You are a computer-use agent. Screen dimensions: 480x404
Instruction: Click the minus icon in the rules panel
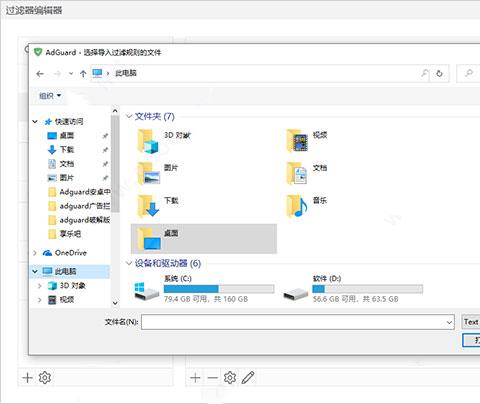[x=212, y=378]
